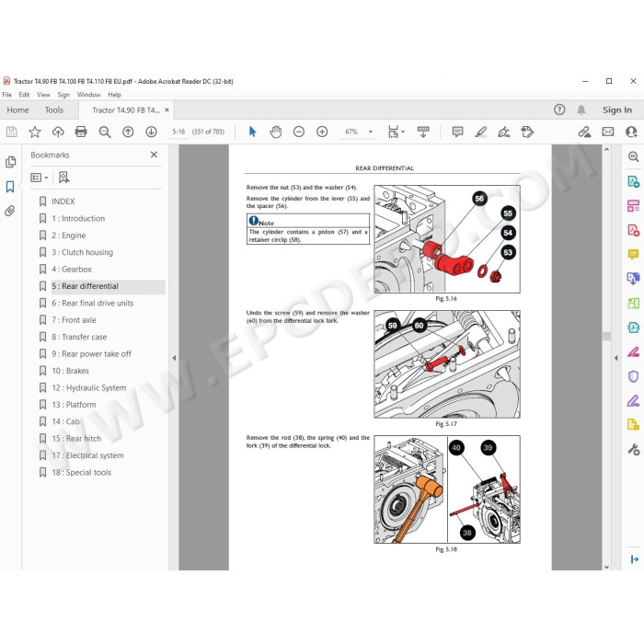
Task: Add a comment sticky note
Action: coord(457,132)
